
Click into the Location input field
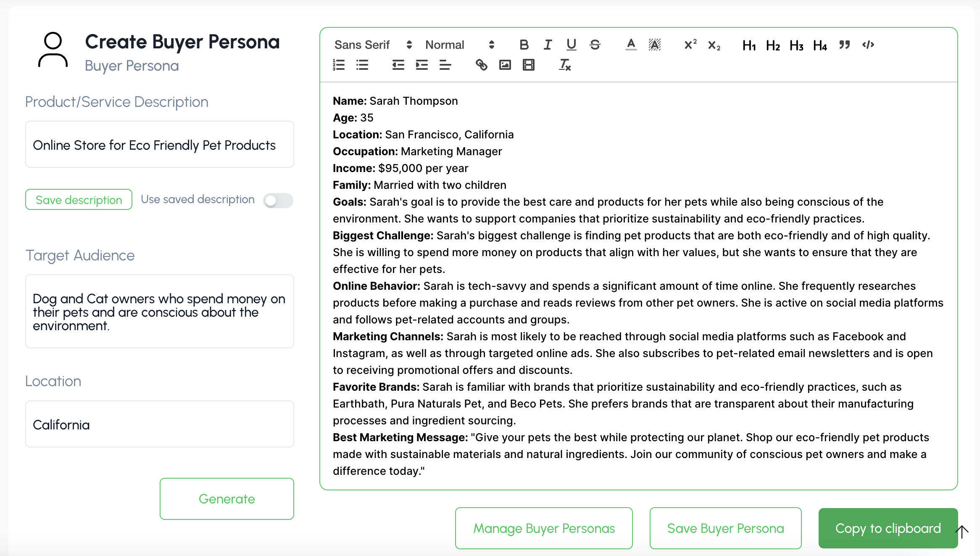point(159,424)
